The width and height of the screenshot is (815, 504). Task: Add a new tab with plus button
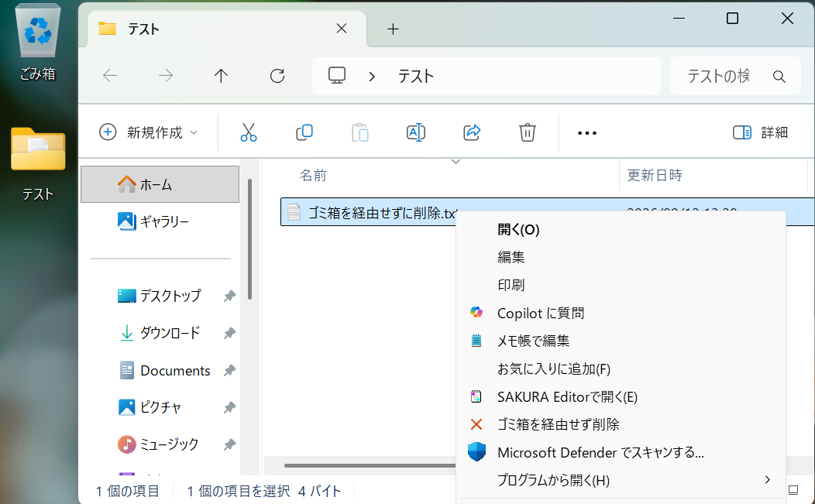click(x=393, y=29)
